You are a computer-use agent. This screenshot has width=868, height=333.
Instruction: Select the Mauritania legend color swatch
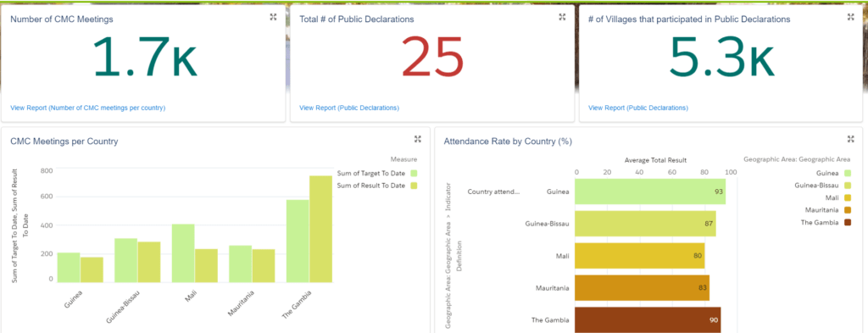[848, 209]
